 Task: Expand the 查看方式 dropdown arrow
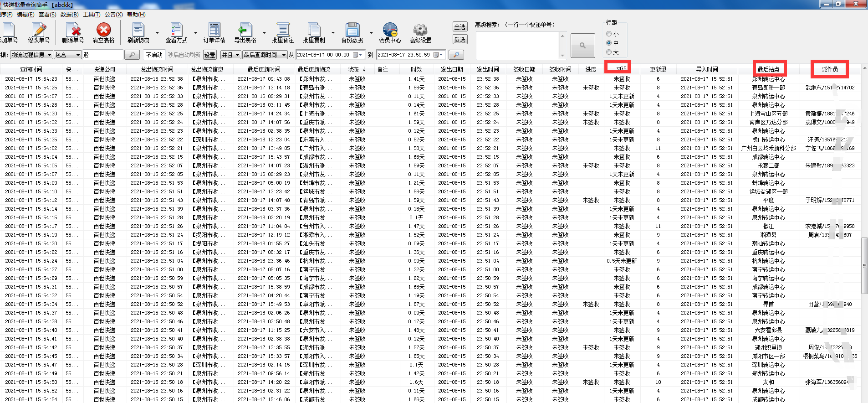coord(195,33)
